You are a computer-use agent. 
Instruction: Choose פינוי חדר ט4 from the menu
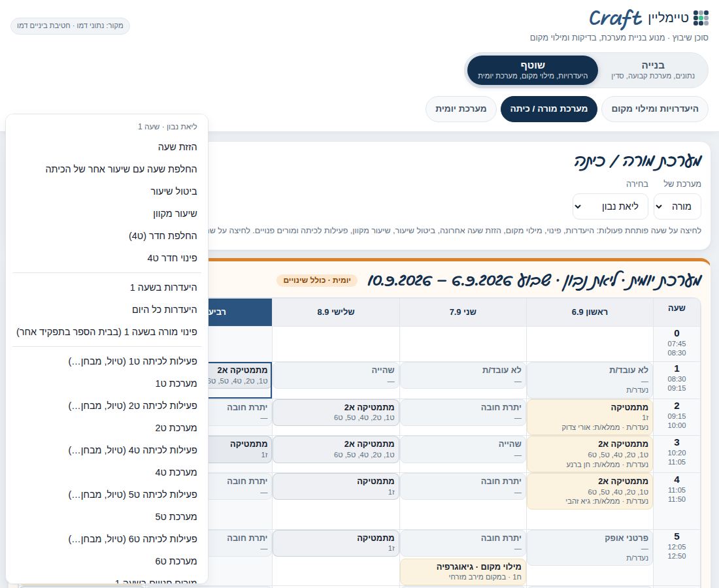tap(107, 258)
